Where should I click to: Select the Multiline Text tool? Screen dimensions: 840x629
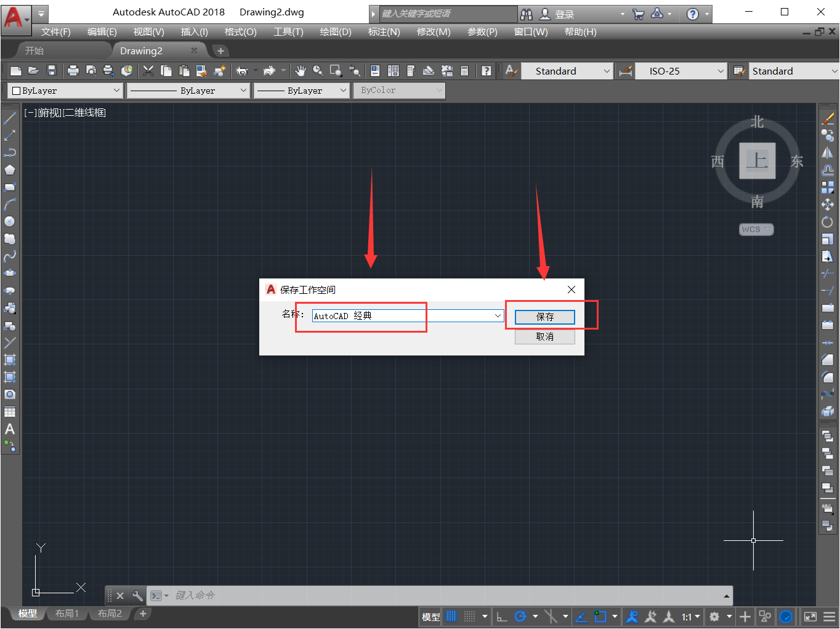(10, 429)
